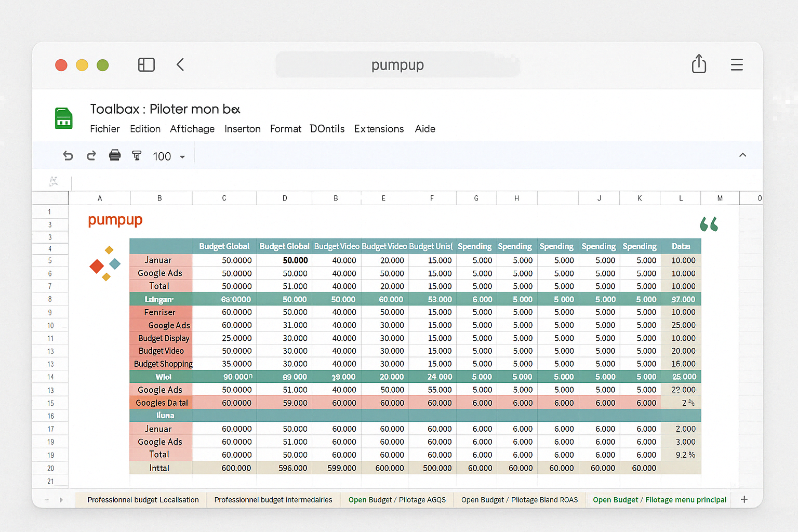Redo the last undone action

pos(91,156)
